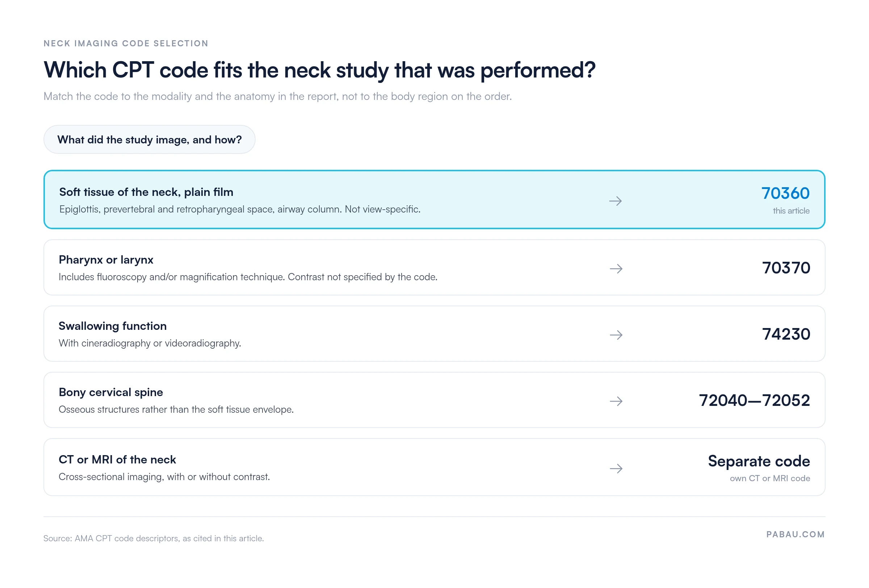Click the 'Cross-sectional imaging, with or without contrast' description
The height and width of the screenshot is (588, 869).
tap(164, 477)
